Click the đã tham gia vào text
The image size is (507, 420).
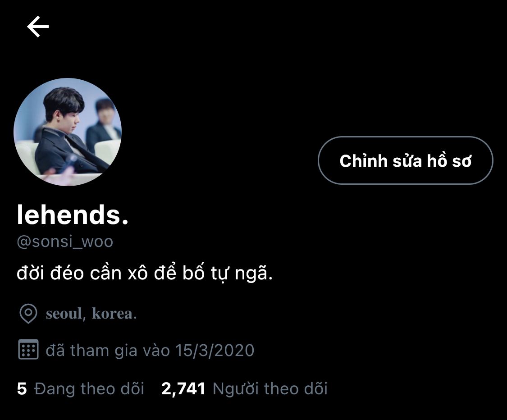(108, 351)
